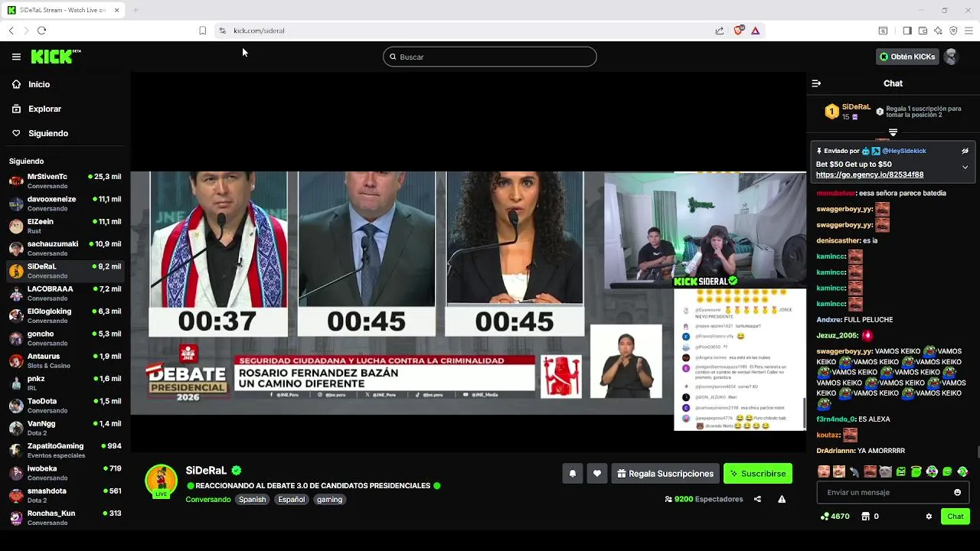Click the Buscar search field
Screen dimensions: 980x551
click(x=490, y=57)
